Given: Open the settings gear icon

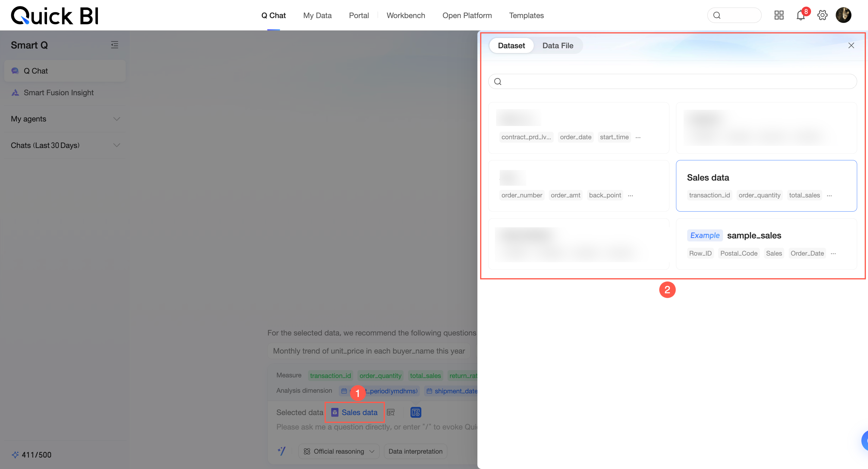Looking at the screenshot, I should [822, 15].
